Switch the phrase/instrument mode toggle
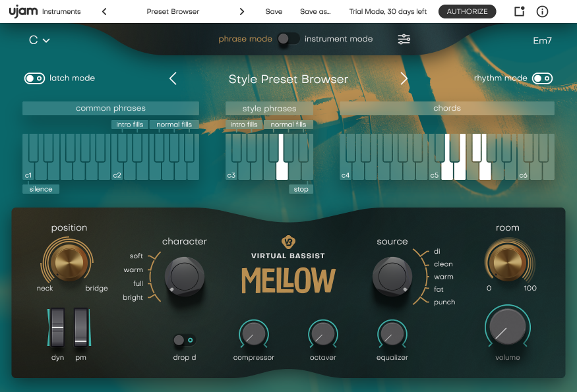The image size is (577, 392). click(x=289, y=39)
